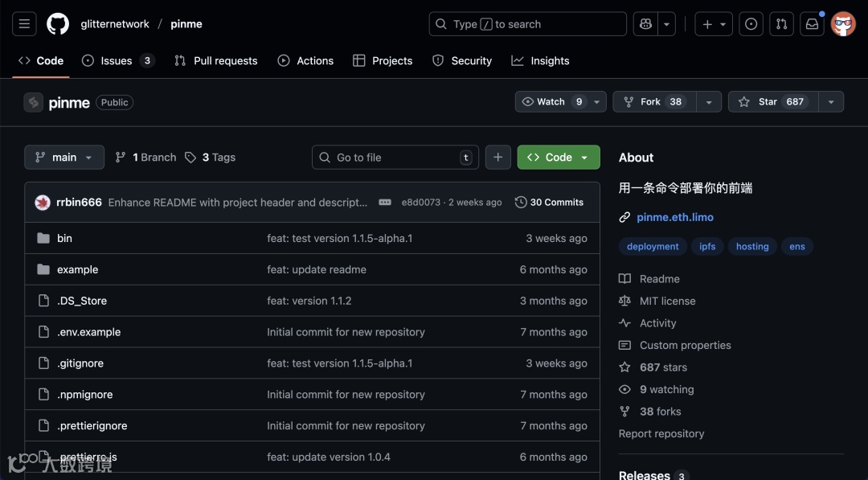Switch to the Actions tab

coord(305,61)
